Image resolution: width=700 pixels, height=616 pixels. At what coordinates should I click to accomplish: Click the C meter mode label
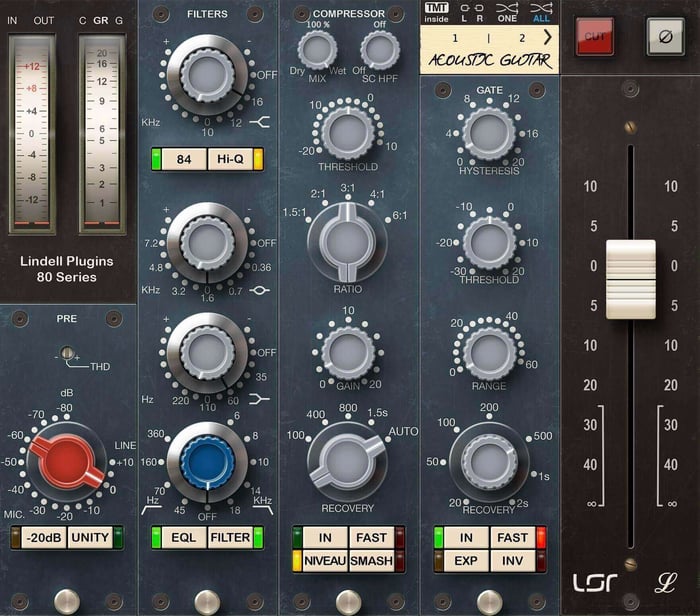click(x=83, y=21)
